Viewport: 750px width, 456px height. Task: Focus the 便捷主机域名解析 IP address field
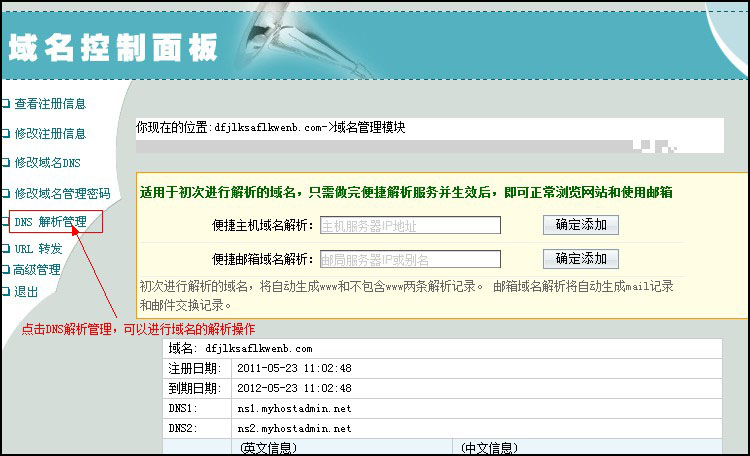pos(409,225)
